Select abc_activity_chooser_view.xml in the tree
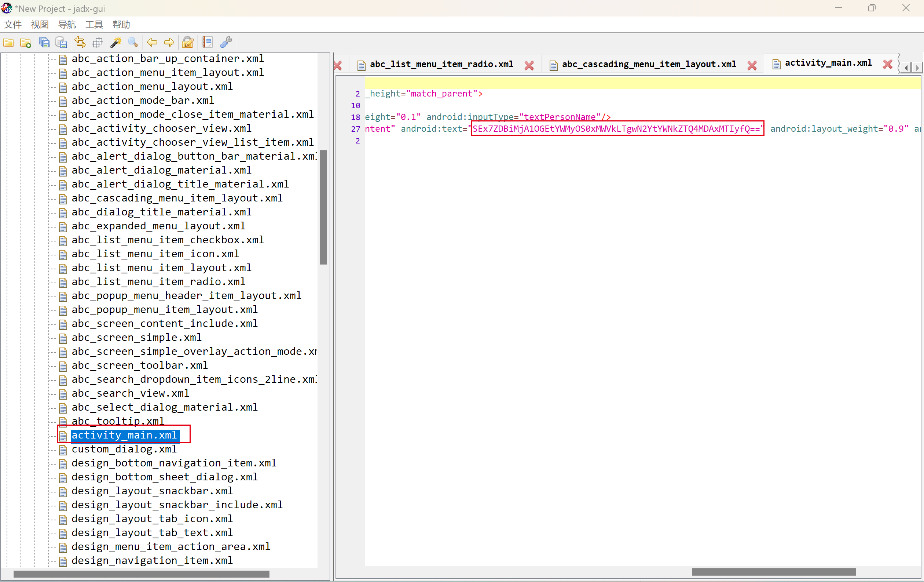The width and height of the screenshot is (924, 582). 162,128
